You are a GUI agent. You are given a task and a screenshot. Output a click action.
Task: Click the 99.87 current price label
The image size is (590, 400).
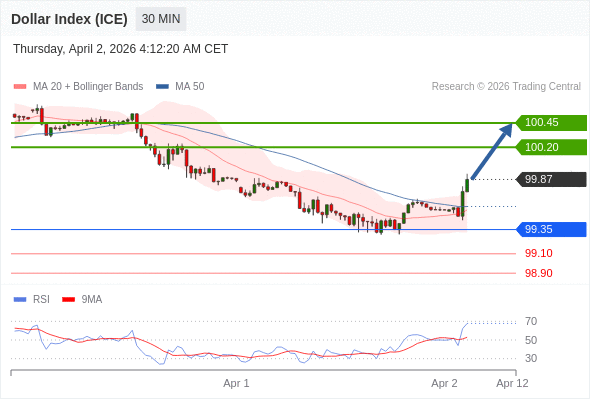click(x=551, y=179)
